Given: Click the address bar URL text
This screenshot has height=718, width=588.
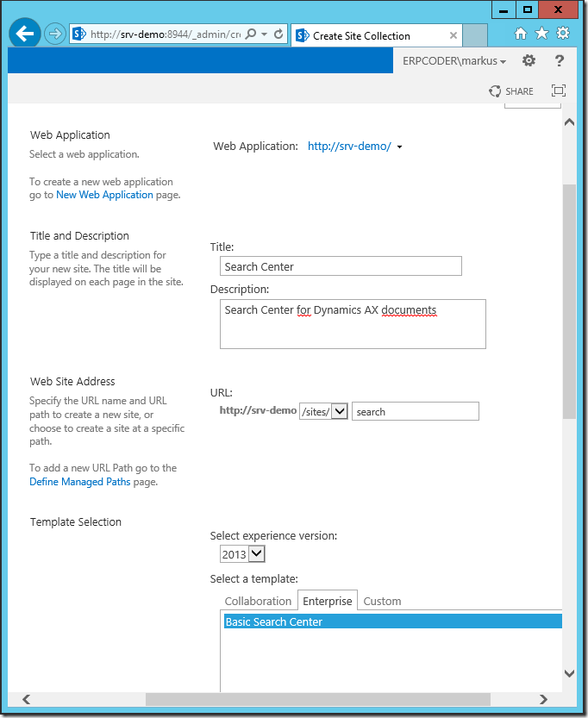Looking at the screenshot, I should [x=166, y=34].
